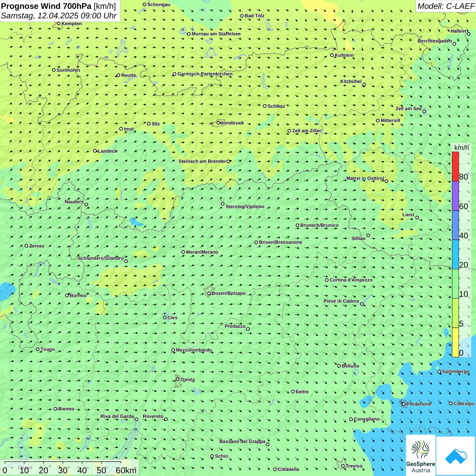Screen dimensions: 476x476
Task: Select the Belluno city label
Action: (x=350, y=366)
